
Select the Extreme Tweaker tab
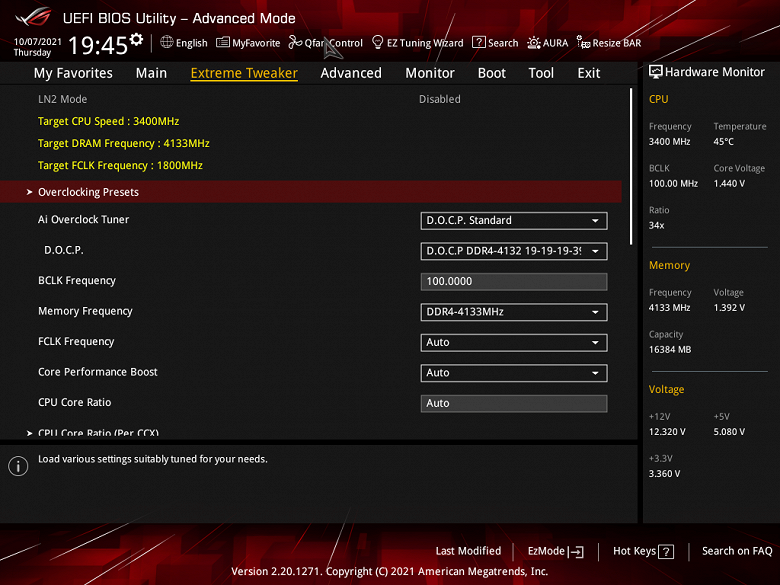pos(244,73)
